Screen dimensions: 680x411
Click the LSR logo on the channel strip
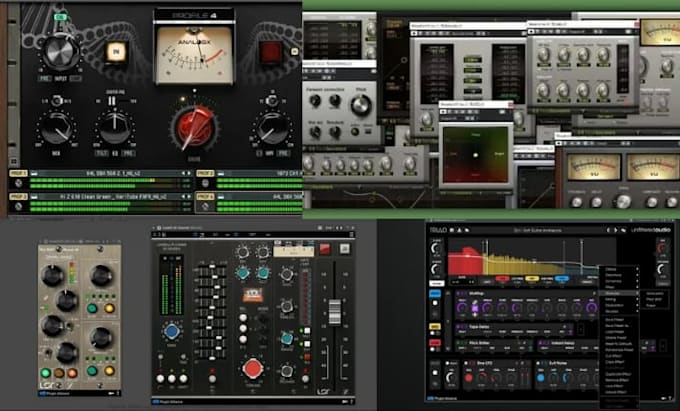point(324,392)
